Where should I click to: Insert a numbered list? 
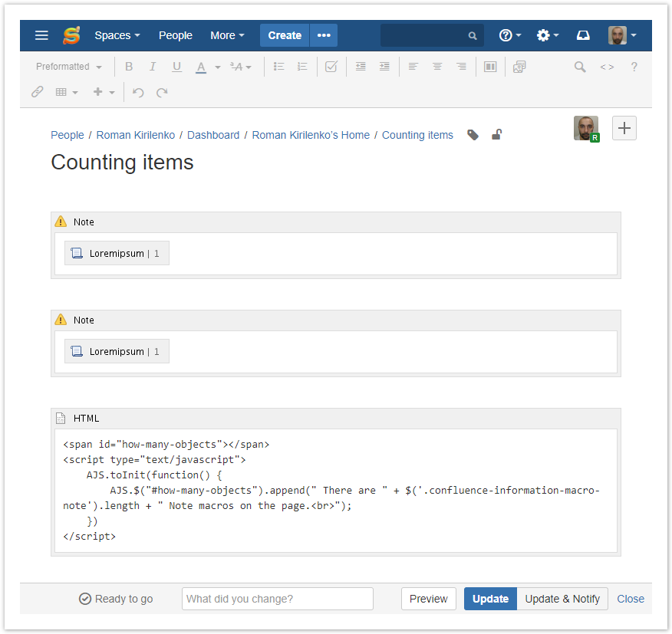click(x=302, y=67)
